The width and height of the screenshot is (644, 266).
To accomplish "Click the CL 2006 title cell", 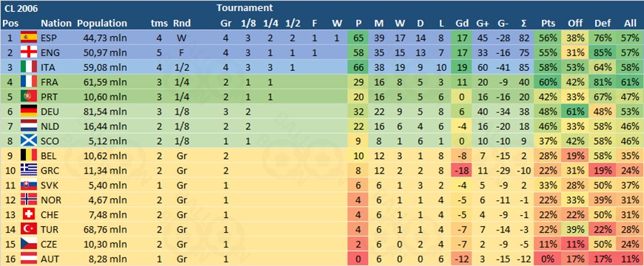I will tap(18, 7).
